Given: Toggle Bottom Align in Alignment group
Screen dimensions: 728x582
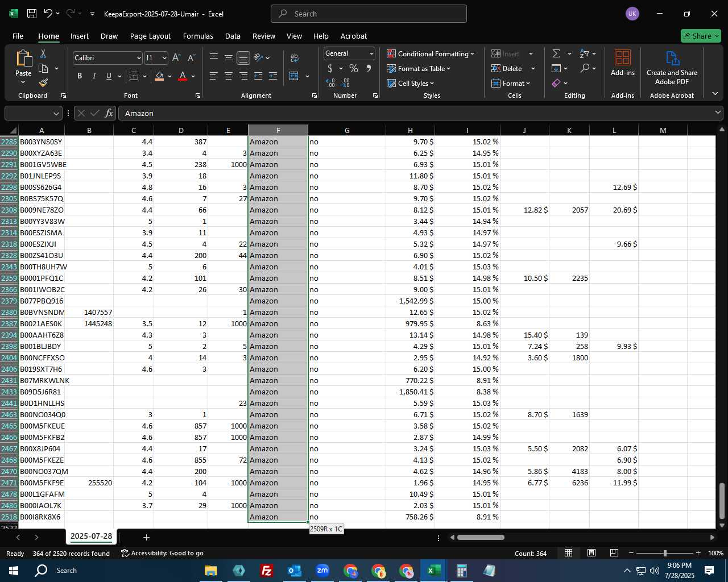Looking at the screenshot, I should tap(243, 57).
